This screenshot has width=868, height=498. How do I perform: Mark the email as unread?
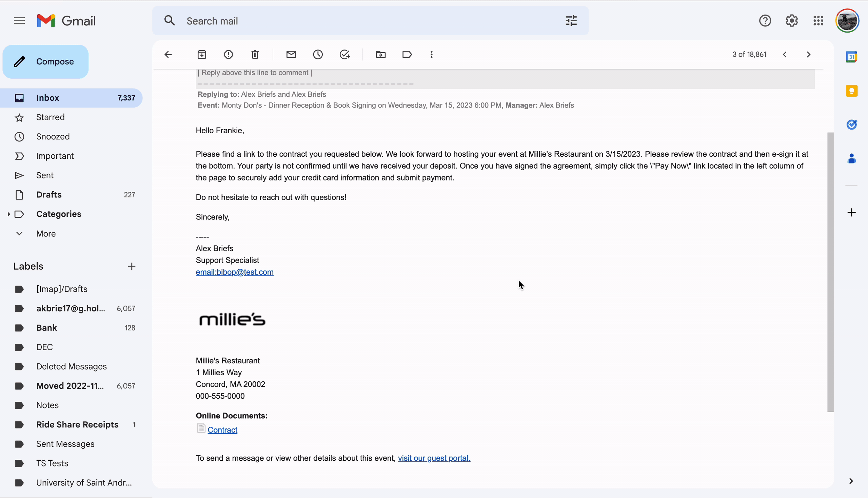[x=291, y=54]
